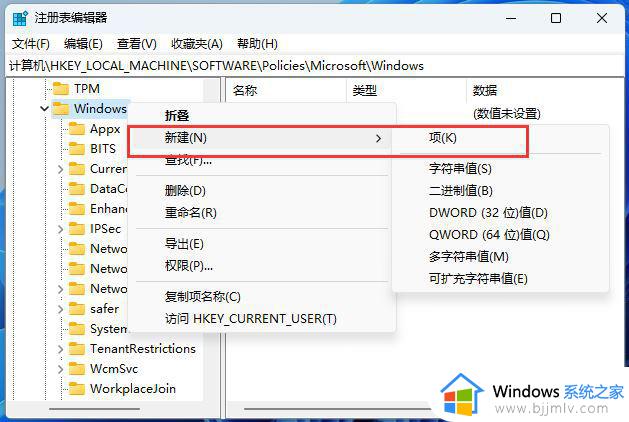Click the Registry Editor app icon in title bar

(x=20, y=18)
